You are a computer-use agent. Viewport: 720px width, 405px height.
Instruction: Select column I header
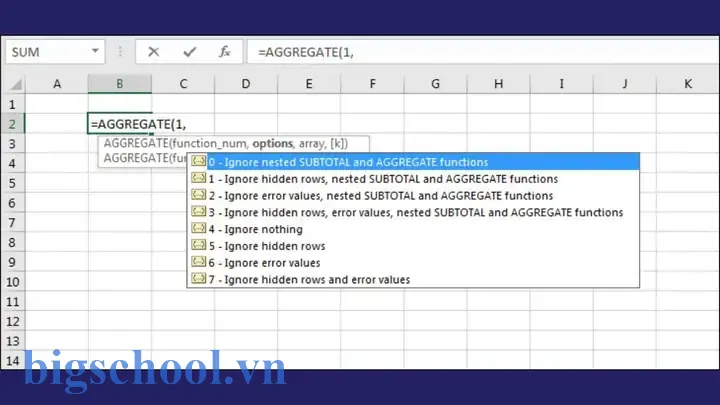[561, 84]
